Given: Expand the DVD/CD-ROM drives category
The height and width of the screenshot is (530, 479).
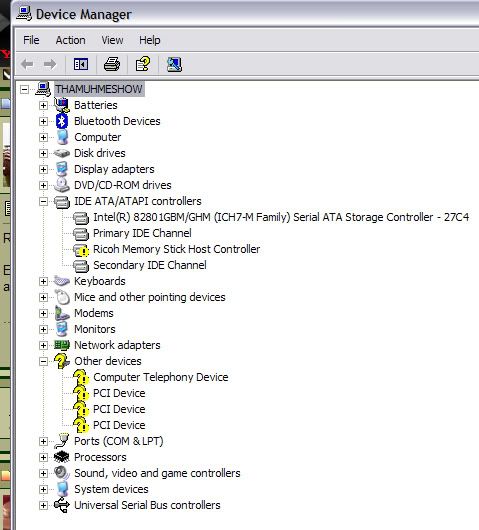Looking at the screenshot, I should [x=43, y=186].
